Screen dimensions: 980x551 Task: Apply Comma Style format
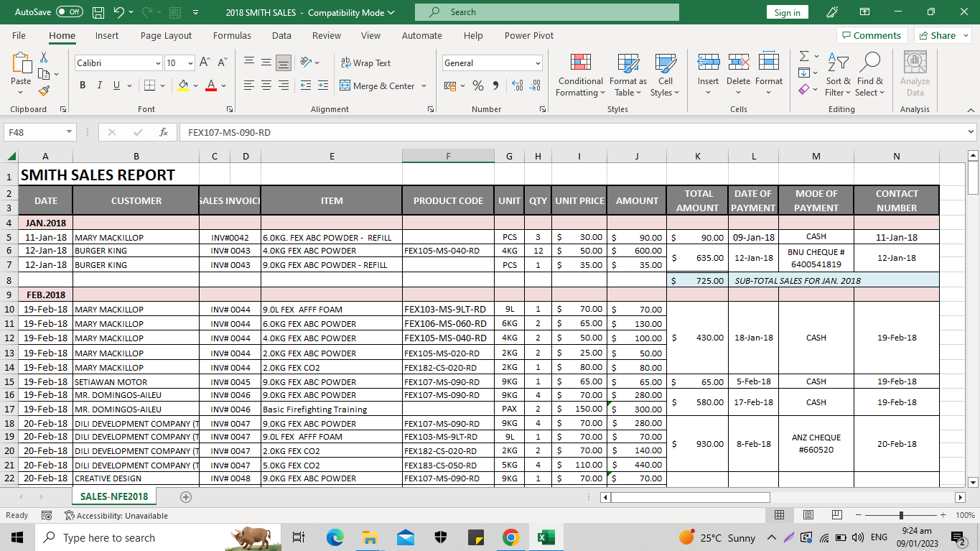(495, 85)
